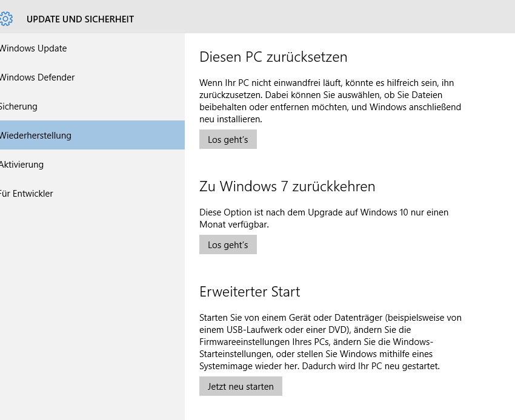Click the settings gear icon in header
Screen dimensions: 515x420
pyautogui.click(x=6, y=19)
